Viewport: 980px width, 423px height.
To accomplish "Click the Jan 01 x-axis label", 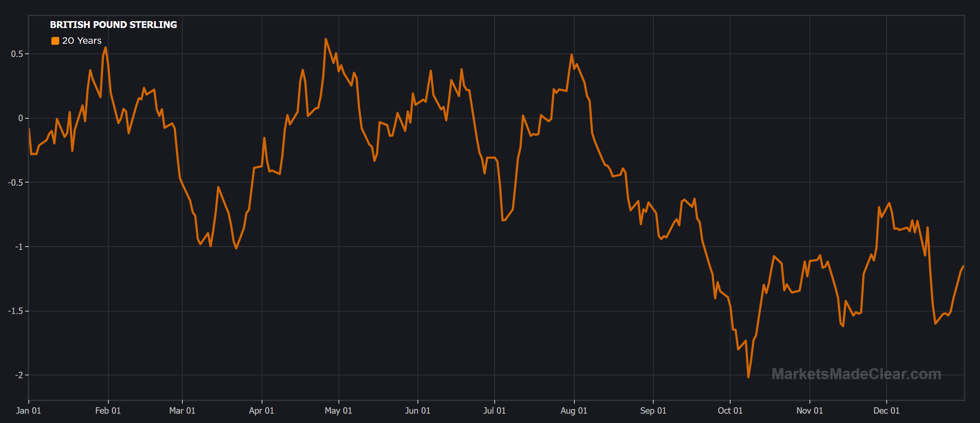I will pos(28,410).
